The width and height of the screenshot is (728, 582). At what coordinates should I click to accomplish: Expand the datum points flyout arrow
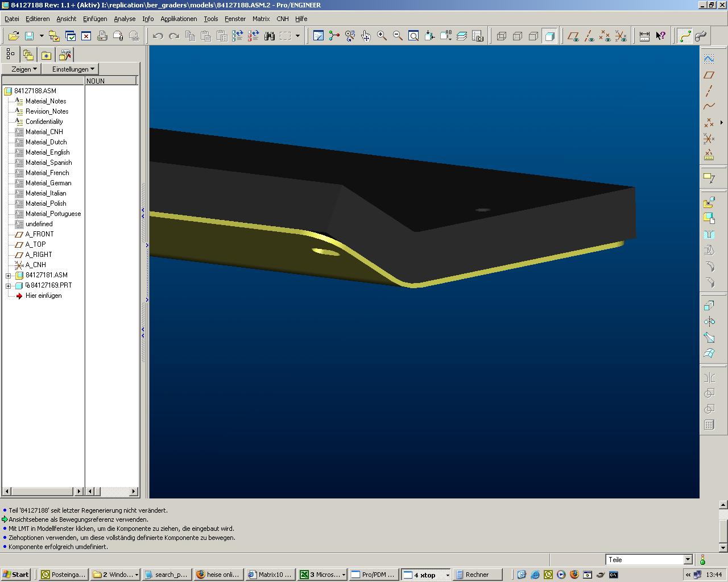[x=721, y=122]
